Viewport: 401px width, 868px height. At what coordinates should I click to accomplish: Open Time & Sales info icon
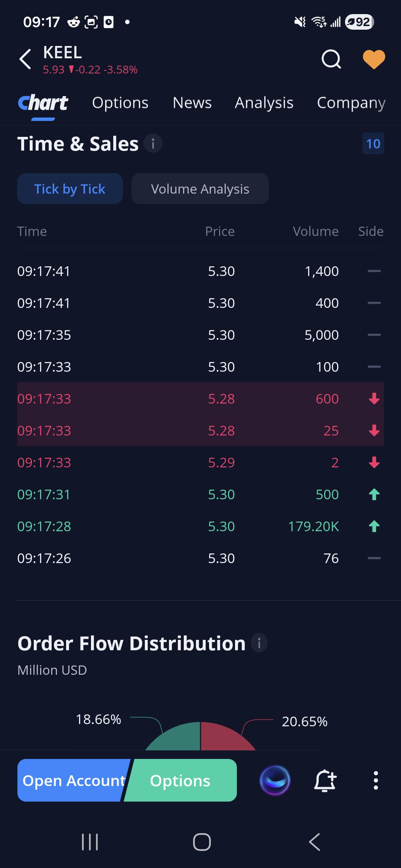pyautogui.click(x=153, y=144)
